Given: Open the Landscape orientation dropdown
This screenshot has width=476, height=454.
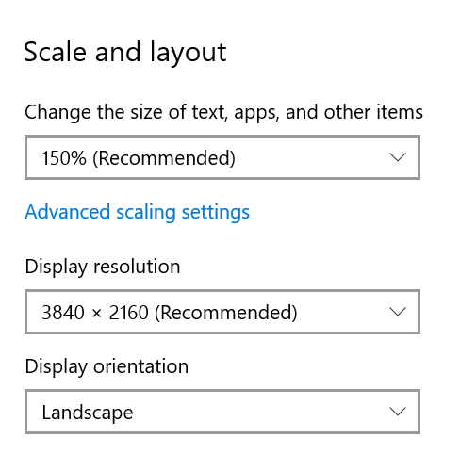Looking at the screenshot, I should [222, 412].
